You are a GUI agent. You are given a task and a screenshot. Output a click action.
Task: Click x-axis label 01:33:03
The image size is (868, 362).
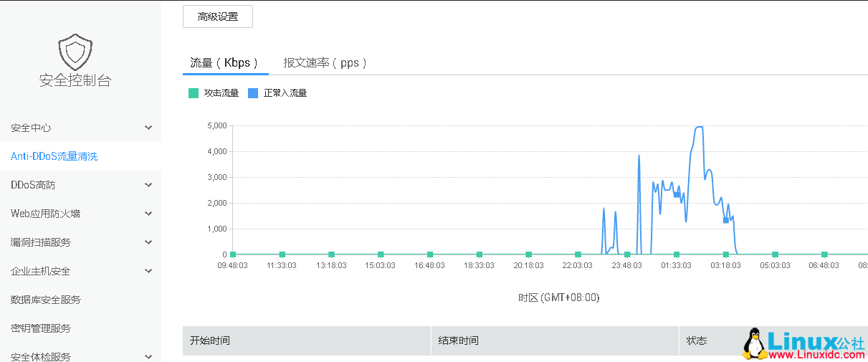(676, 265)
